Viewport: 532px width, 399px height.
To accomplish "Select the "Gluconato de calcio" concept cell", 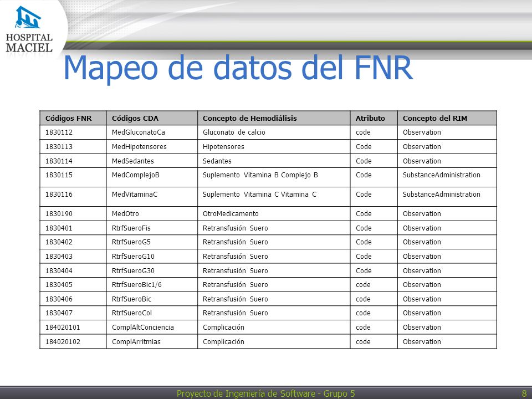I will (274, 132).
